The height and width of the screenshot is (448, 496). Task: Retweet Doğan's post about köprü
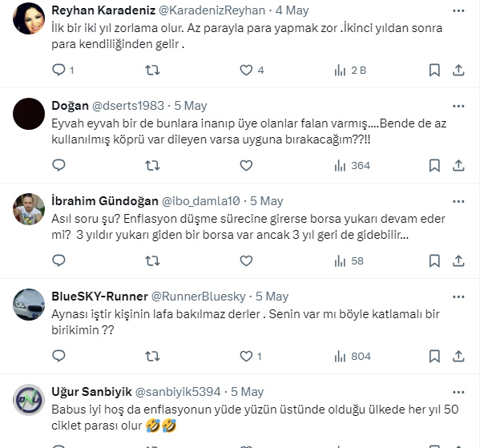pos(152,165)
